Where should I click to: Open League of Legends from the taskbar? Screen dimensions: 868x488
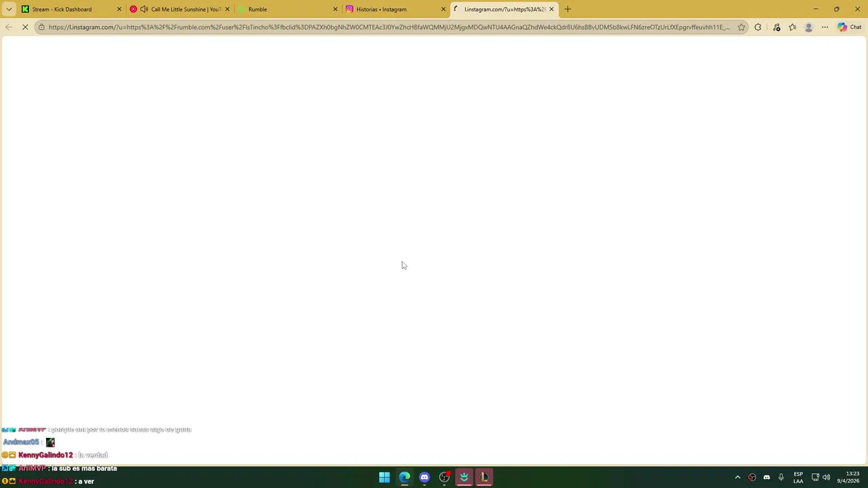click(484, 477)
